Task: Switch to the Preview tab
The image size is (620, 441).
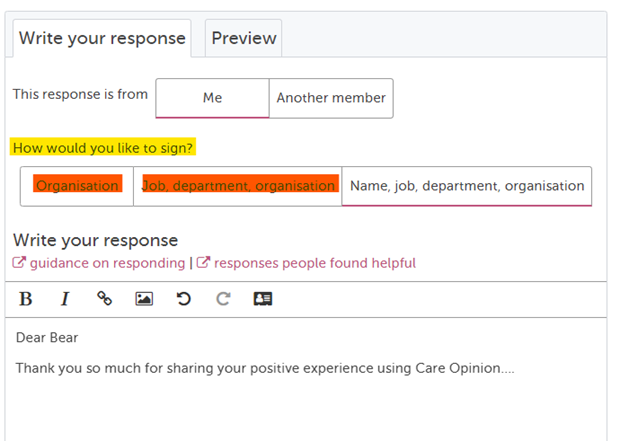Action: click(244, 38)
